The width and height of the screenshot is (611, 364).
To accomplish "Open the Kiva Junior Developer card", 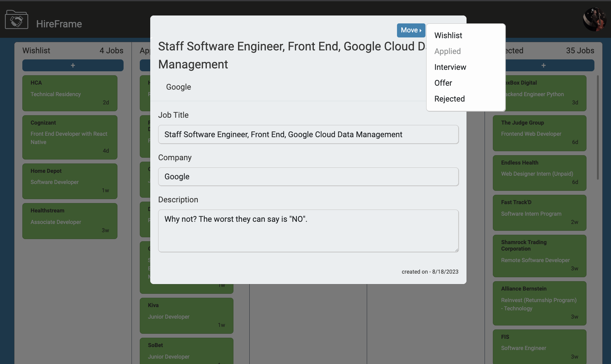I will tap(186, 315).
